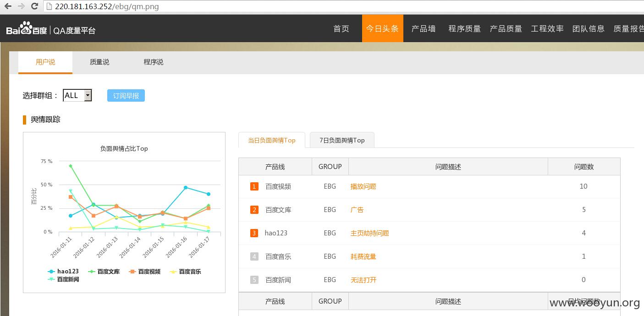The height and width of the screenshot is (316, 644).
Task: Switch to the 程序说 tab
Action: click(154, 62)
